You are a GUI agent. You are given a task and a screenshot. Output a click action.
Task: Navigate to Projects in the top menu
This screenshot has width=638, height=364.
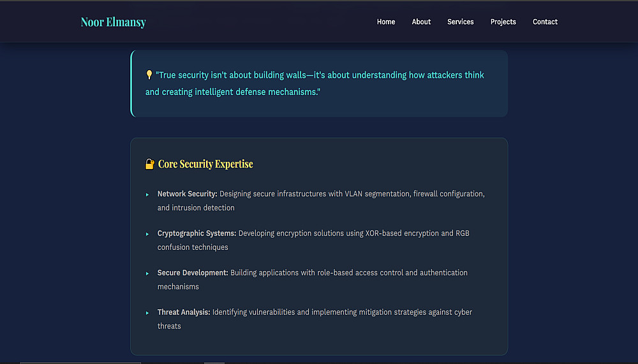503,22
